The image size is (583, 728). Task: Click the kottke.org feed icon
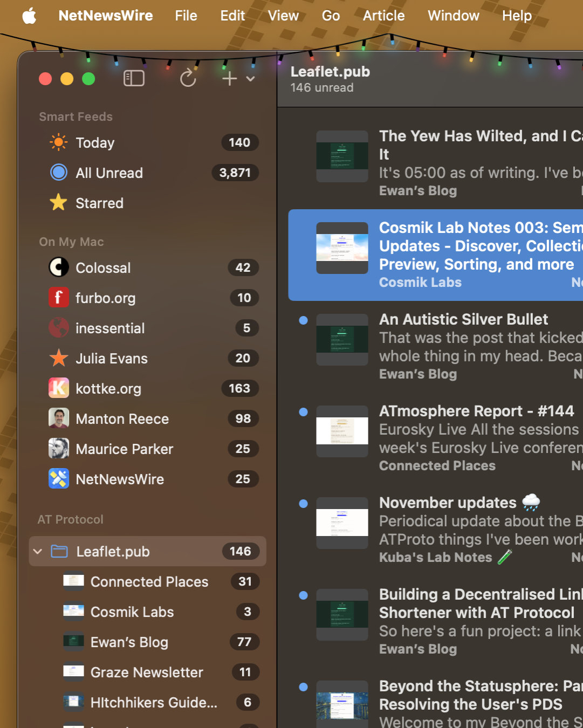pos(58,389)
